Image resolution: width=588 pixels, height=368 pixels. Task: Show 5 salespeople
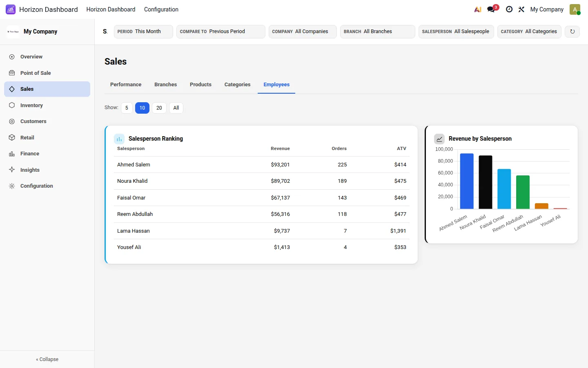(x=127, y=108)
